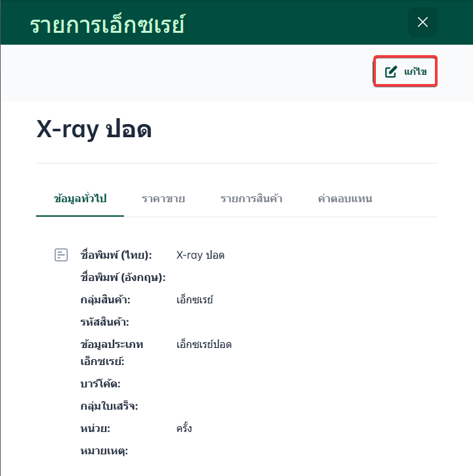Click the กลุ่มสินค้า label
This screenshot has width=473, height=476.
pos(106,300)
